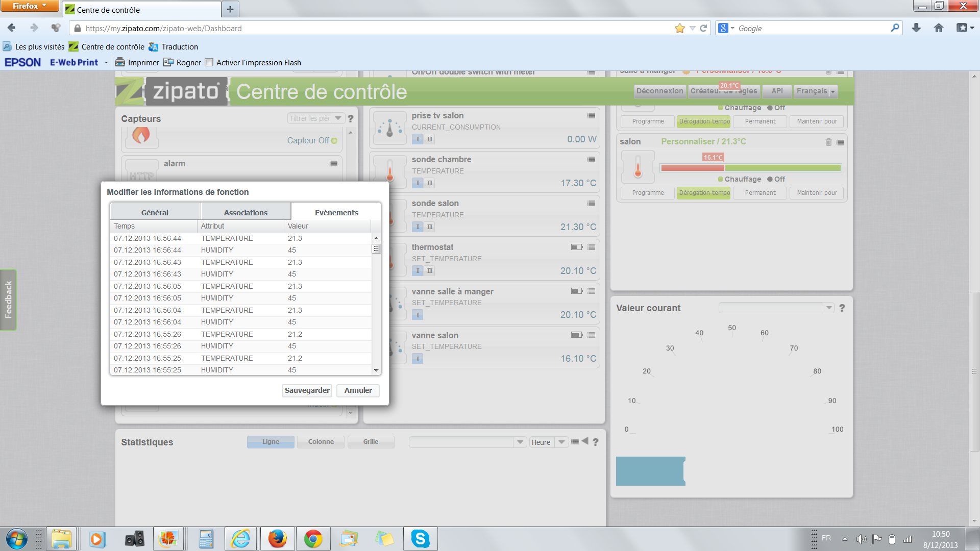Open Skype from the taskbar
The image size is (980, 551).
click(420, 539)
